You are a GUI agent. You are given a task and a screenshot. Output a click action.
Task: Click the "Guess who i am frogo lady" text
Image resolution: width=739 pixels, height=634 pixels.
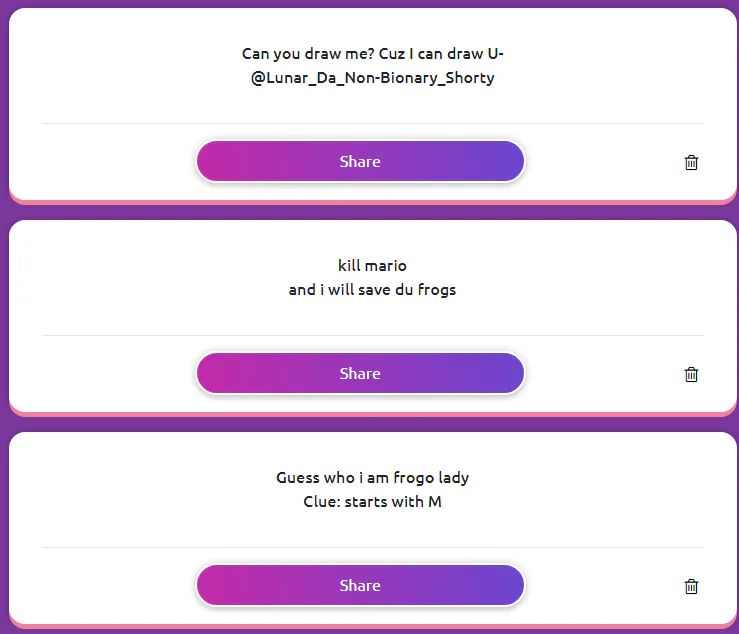373,478
